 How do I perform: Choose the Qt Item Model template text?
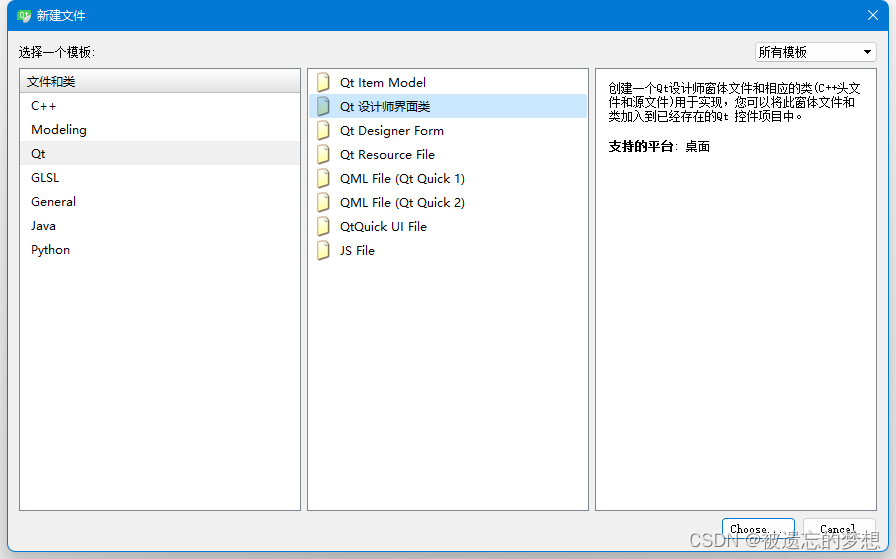tap(382, 83)
